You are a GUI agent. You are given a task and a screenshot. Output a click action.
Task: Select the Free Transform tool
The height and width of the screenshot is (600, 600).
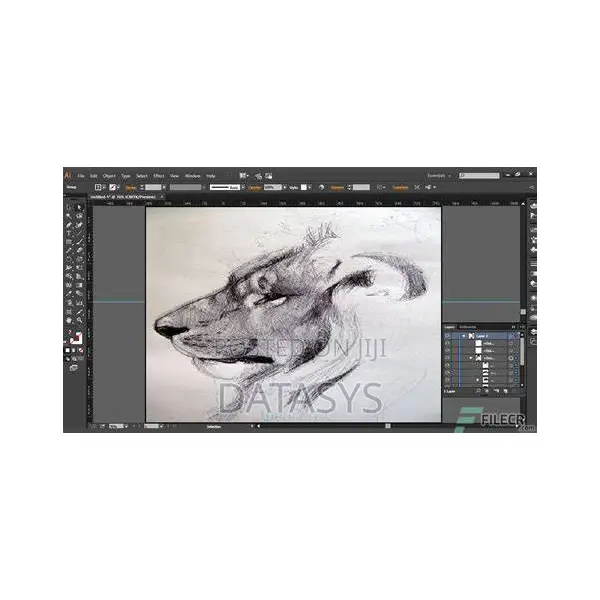(x=79, y=268)
